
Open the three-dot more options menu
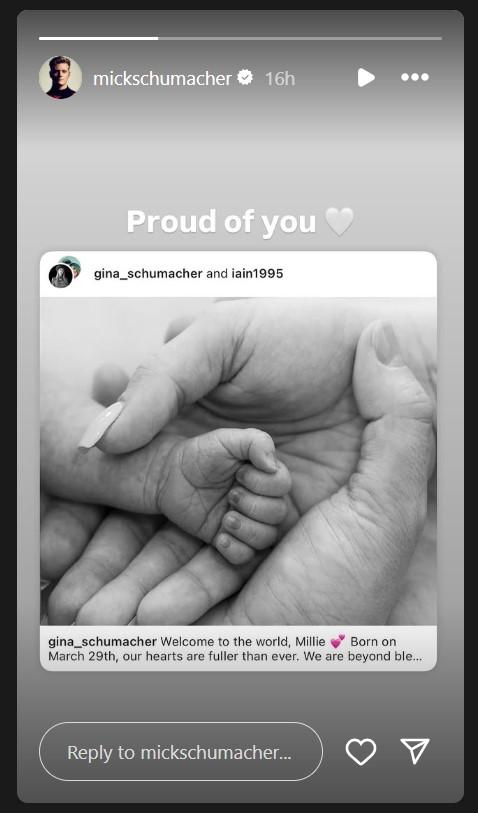[x=415, y=77]
